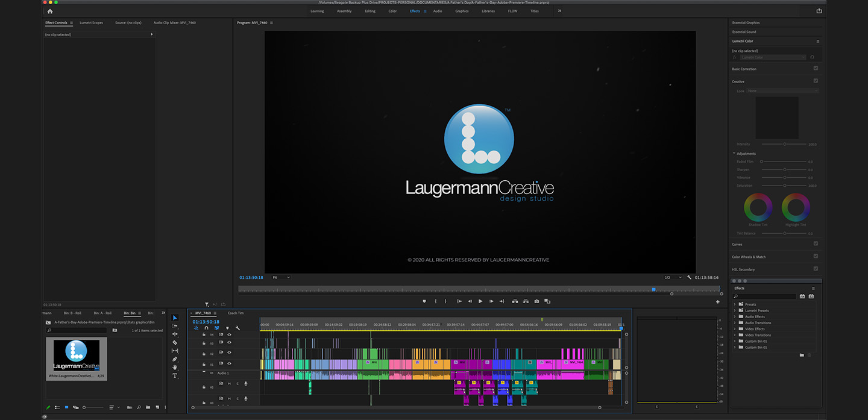Choose the Track Select Forward tool
Image resolution: width=868 pixels, height=420 pixels.
tap(175, 326)
